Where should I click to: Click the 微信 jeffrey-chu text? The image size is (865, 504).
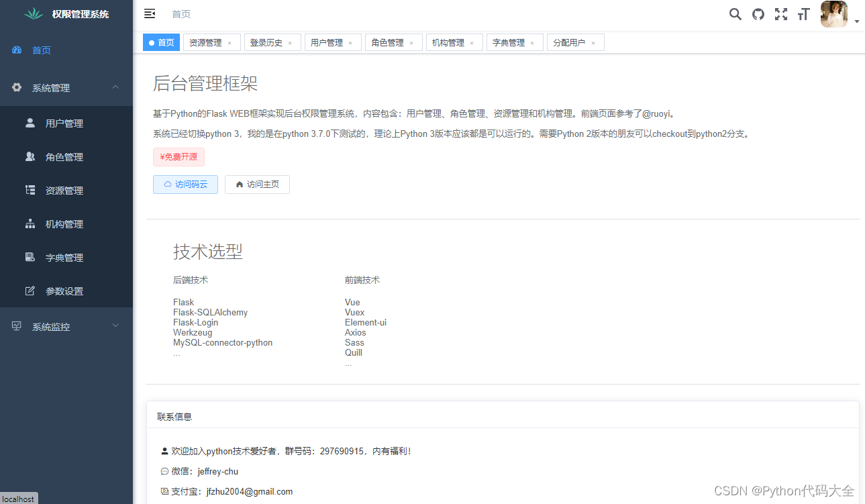(x=205, y=471)
